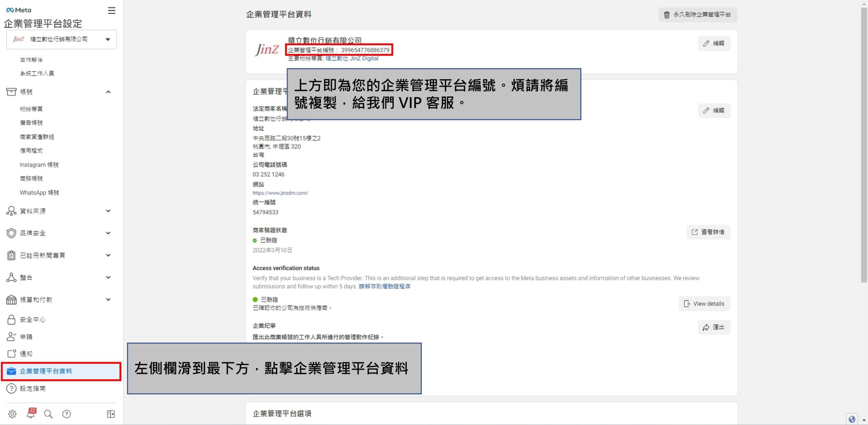The image size is (868, 425).
Task: Open settings gear at sidebar bottom
Action: [12, 414]
